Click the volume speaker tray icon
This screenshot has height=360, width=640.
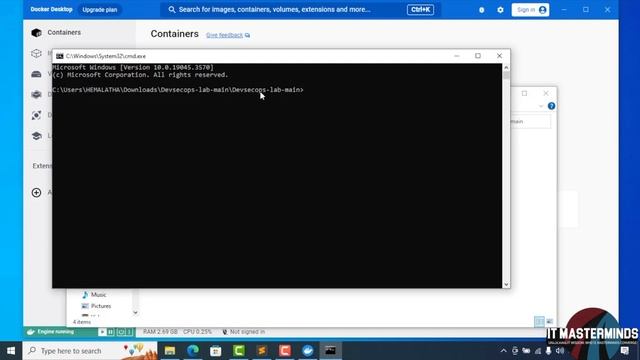click(560, 351)
